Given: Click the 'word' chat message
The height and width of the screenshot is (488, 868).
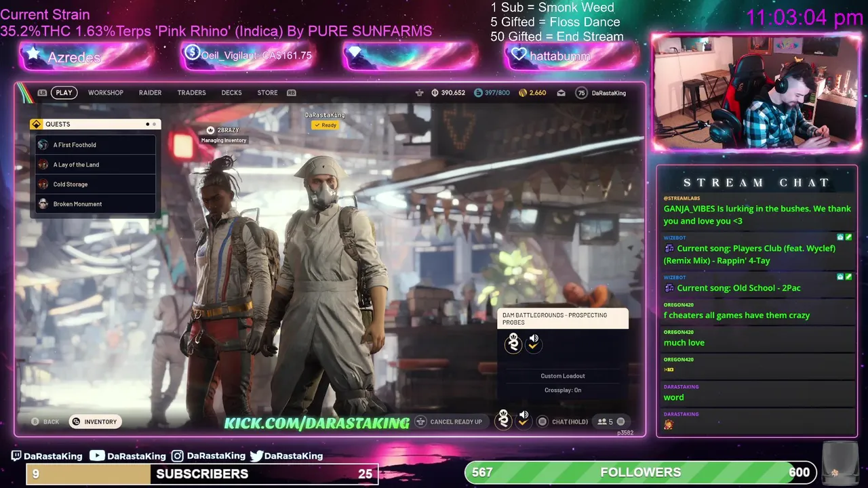Looking at the screenshot, I should (x=673, y=397).
